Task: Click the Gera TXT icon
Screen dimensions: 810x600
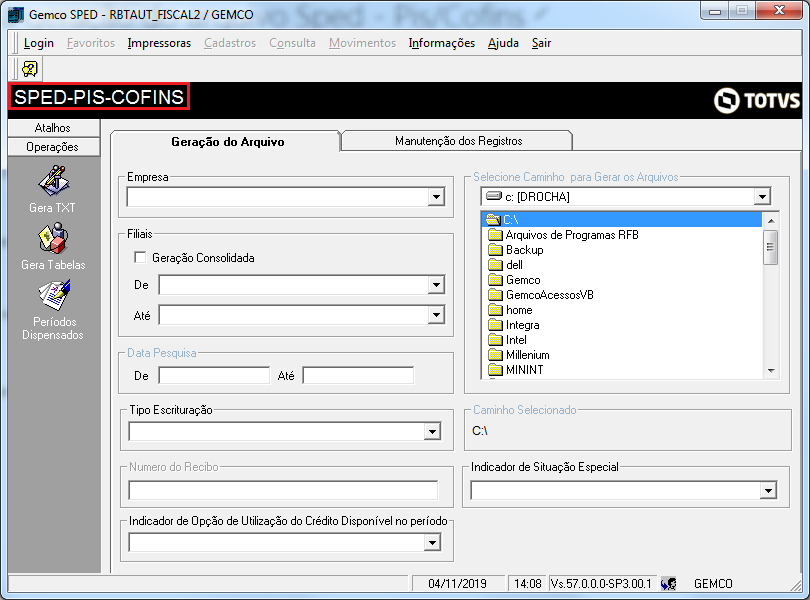Action: (x=54, y=180)
